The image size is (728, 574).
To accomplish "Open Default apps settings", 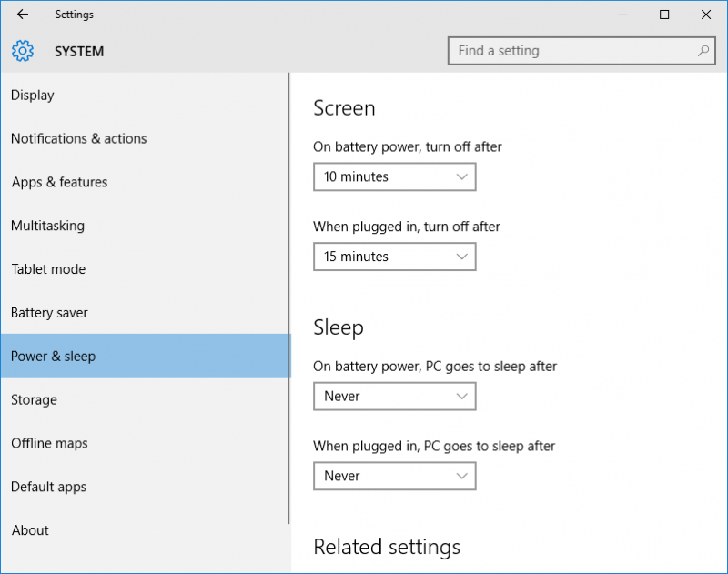I will pyautogui.click(x=48, y=487).
